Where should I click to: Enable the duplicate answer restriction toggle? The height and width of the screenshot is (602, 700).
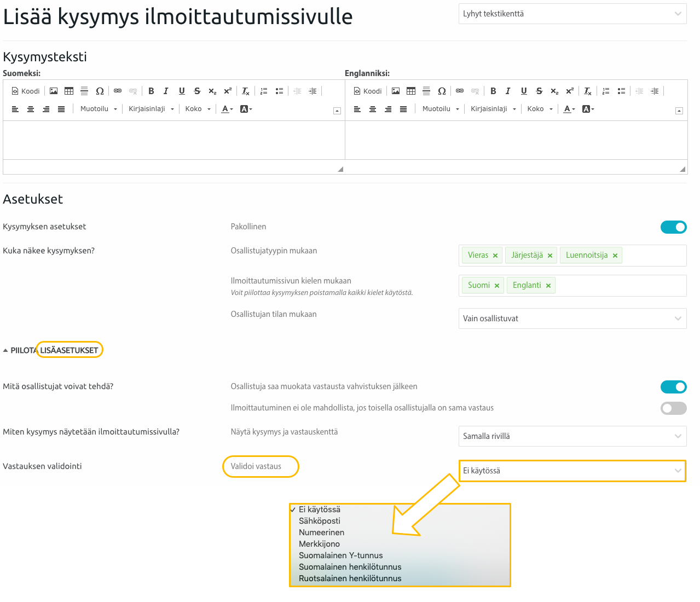point(673,408)
